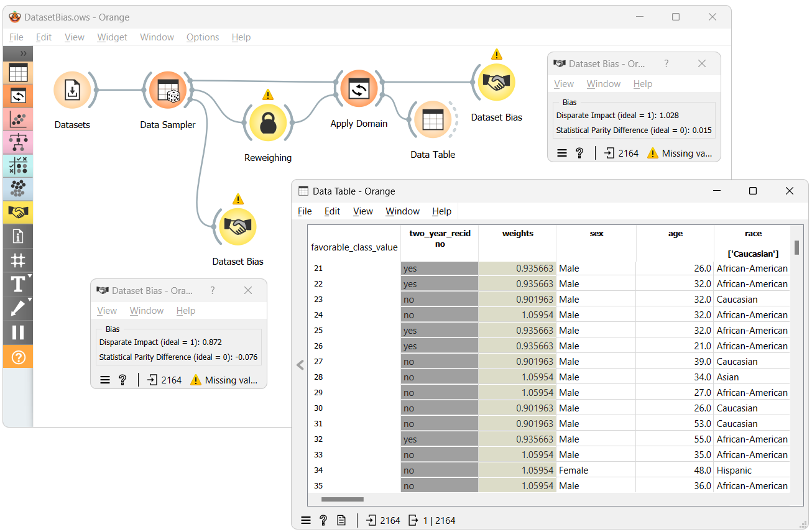Select the arrow annotation tool
This screenshot has height=532, width=812.
tap(18, 308)
